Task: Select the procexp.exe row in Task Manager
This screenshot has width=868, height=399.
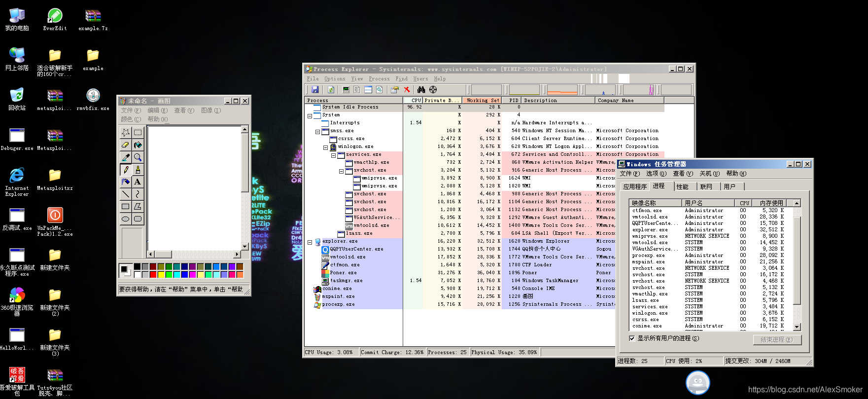Action: (711, 255)
